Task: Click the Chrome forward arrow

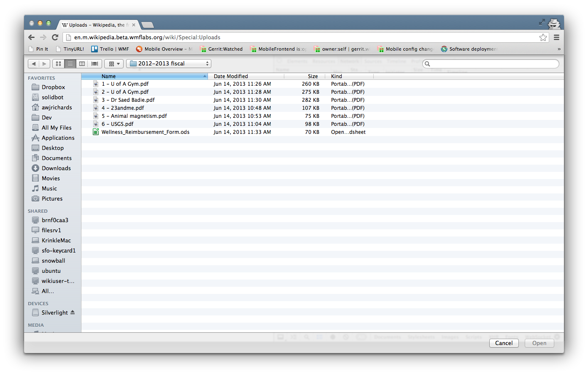Action: [x=43, y=37]
